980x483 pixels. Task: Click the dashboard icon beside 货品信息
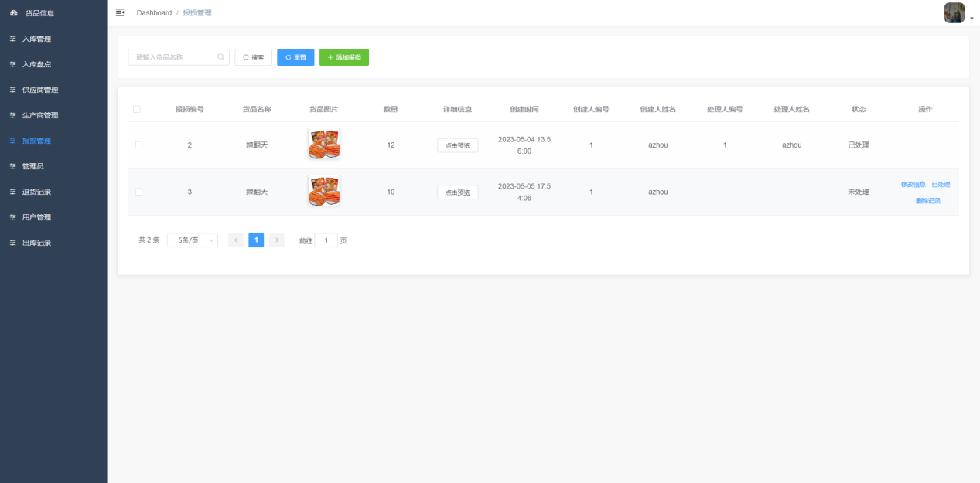pyautogui.click(x=13, y=13)
